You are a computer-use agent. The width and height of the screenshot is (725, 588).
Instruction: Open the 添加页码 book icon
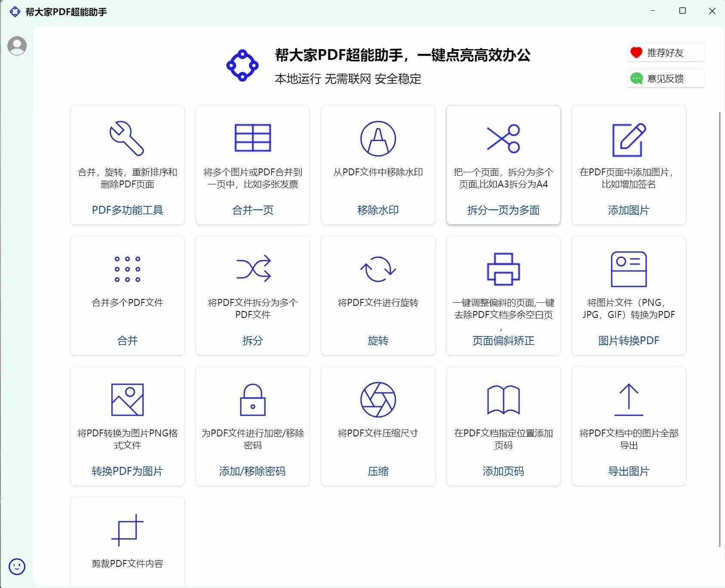[504, 399]
